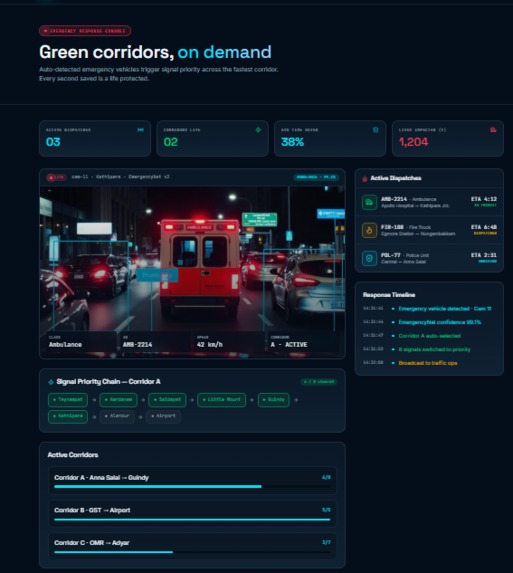Select the Guindy signal chip
This screenshot has width=513, height=573.
274,400
